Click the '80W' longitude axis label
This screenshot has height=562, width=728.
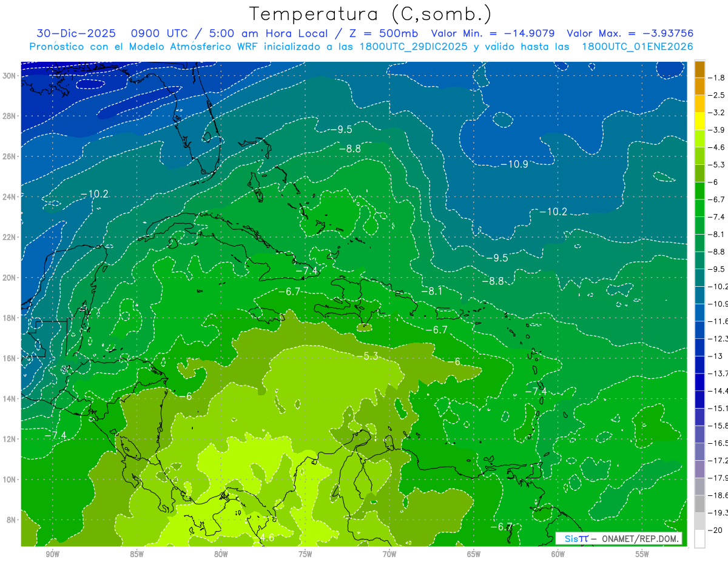[x=221, y=554]
